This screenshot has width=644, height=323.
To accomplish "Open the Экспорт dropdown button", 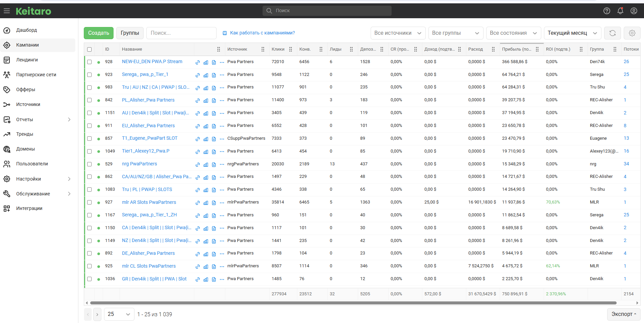I will [x=624, y=314].
